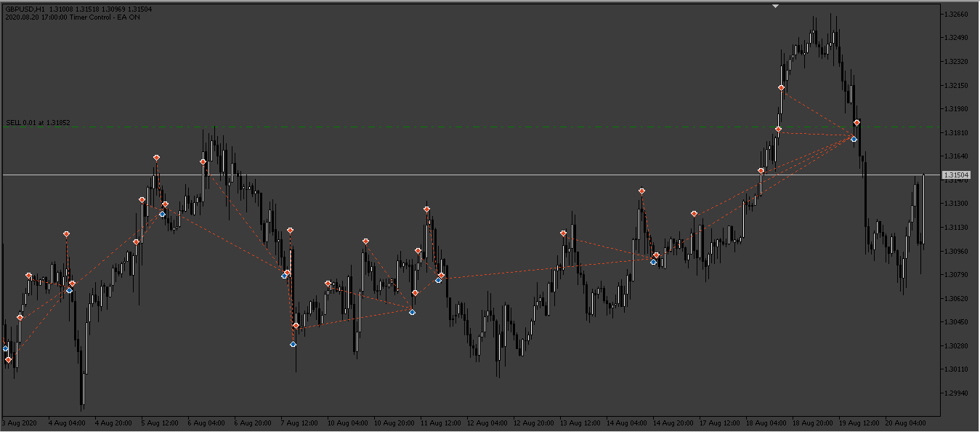Click the 20 Aug 04:00 time axis label
Image resolution: width=980 pixels, height=432 pixels.
(x=905, y=423)
